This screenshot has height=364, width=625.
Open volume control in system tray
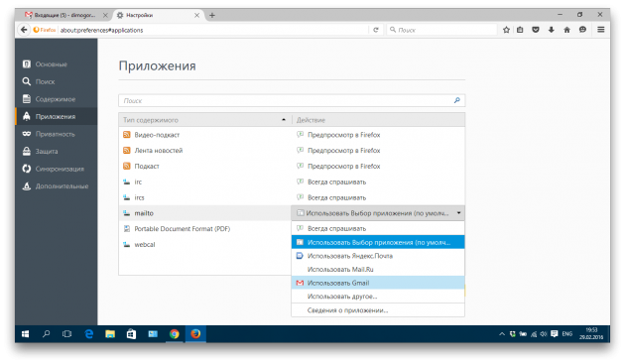[x=544, y=334]
